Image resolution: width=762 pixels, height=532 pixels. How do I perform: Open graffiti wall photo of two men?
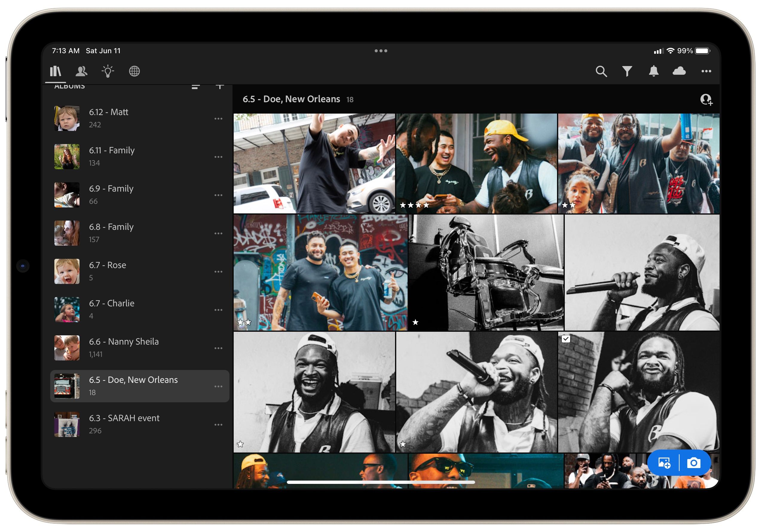321,273
